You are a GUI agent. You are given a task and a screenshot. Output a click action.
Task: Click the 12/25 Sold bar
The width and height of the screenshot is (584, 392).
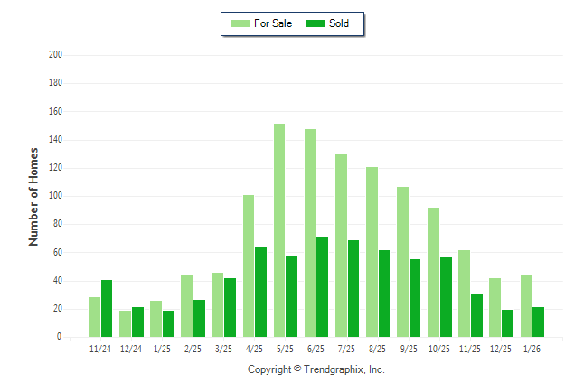click(x=507, y=322)
